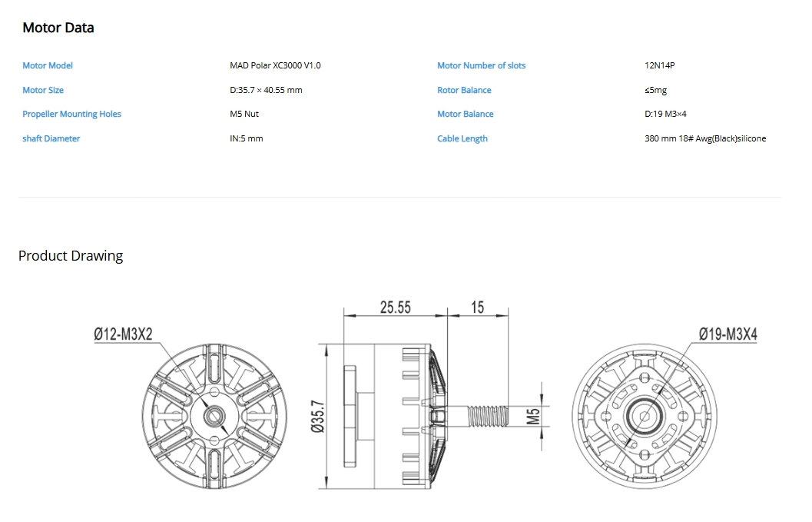Click the "Propeller Mounting Holes" label
Image resolution: width=812 pixels, height=522 pixels.
[x=71, y=114]
